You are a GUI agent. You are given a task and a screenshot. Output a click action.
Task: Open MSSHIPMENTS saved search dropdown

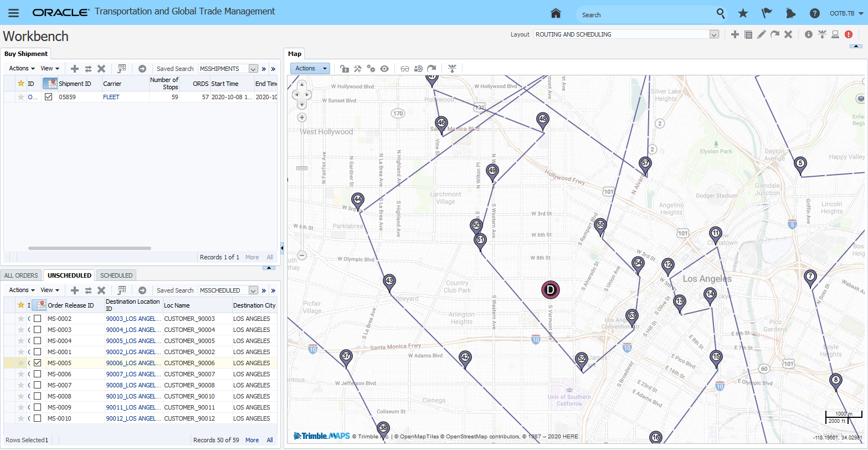coord(253,69)
